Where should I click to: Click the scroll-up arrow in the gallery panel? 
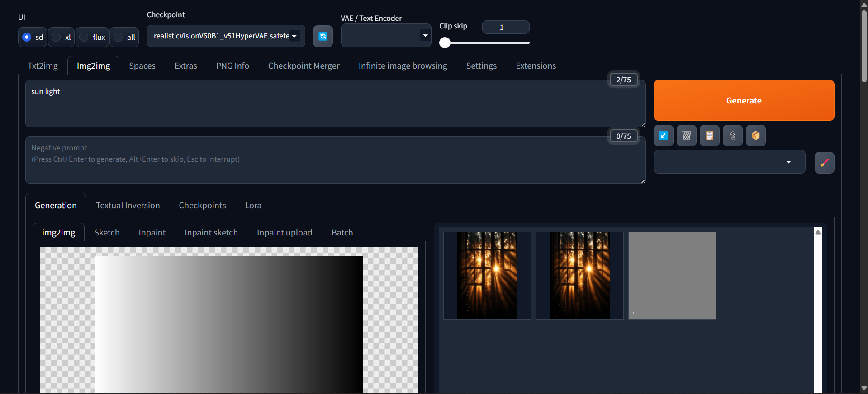pos(818,232)
